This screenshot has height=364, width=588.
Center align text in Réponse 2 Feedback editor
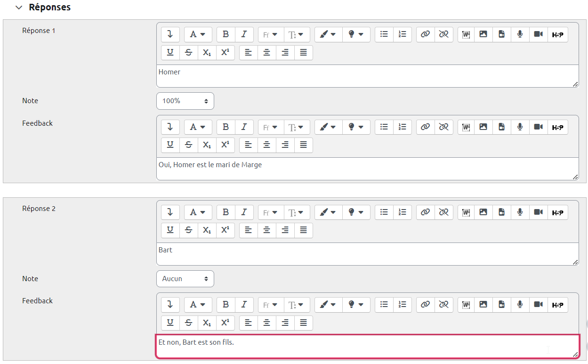tap(267, 323)
